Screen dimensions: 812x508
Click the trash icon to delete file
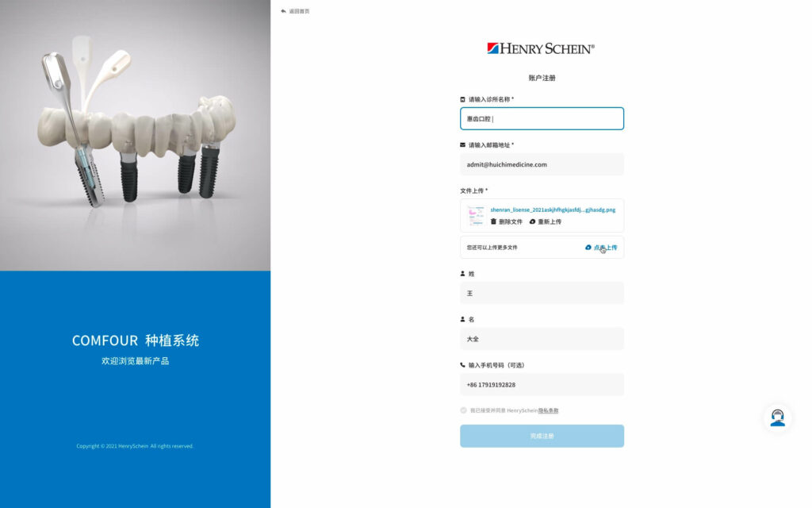click(493, 221)
